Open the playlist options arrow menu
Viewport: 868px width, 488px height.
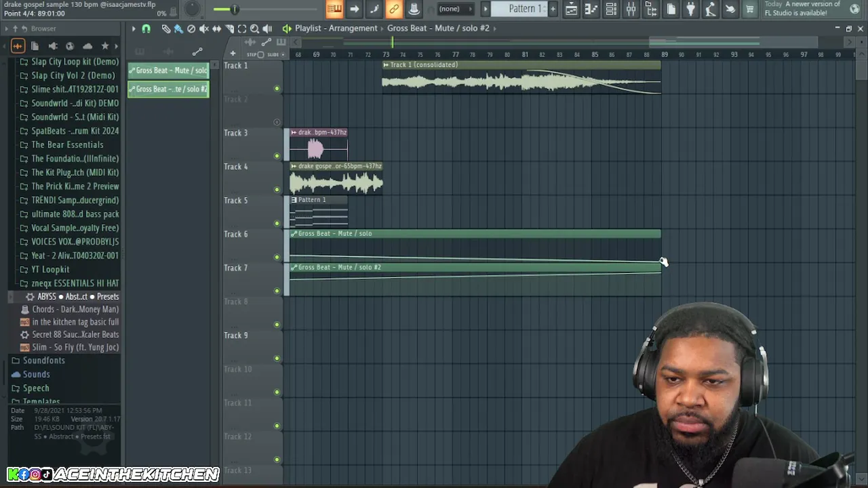point(134,28)
